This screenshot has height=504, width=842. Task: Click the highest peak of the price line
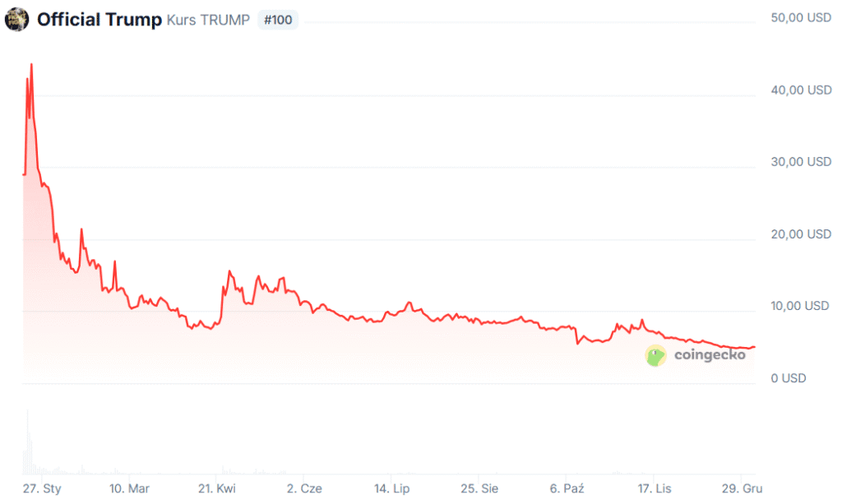pos(31,64)
